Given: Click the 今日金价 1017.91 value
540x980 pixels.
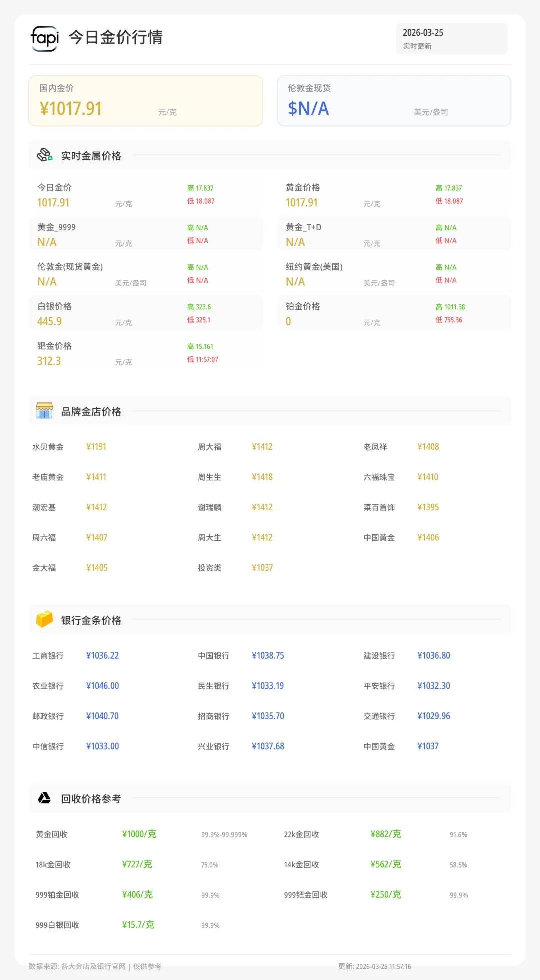Looking at the screenshot, I should pos(53,203).
